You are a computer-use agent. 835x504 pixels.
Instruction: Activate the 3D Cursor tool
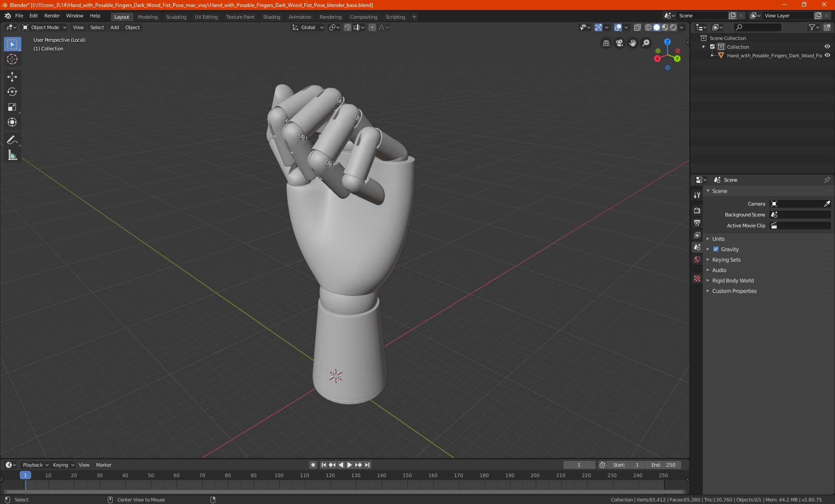click(x=12, y=59)
